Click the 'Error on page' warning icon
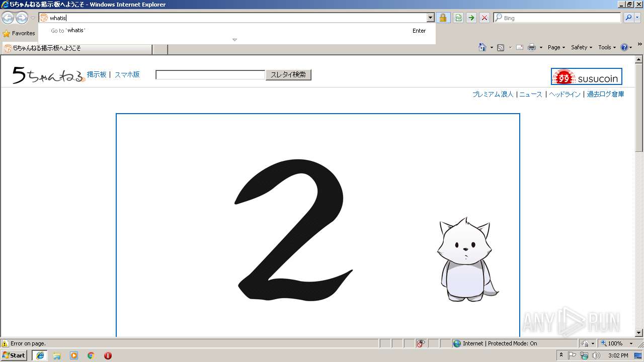 pyautogui.click(x=5, y=343)
